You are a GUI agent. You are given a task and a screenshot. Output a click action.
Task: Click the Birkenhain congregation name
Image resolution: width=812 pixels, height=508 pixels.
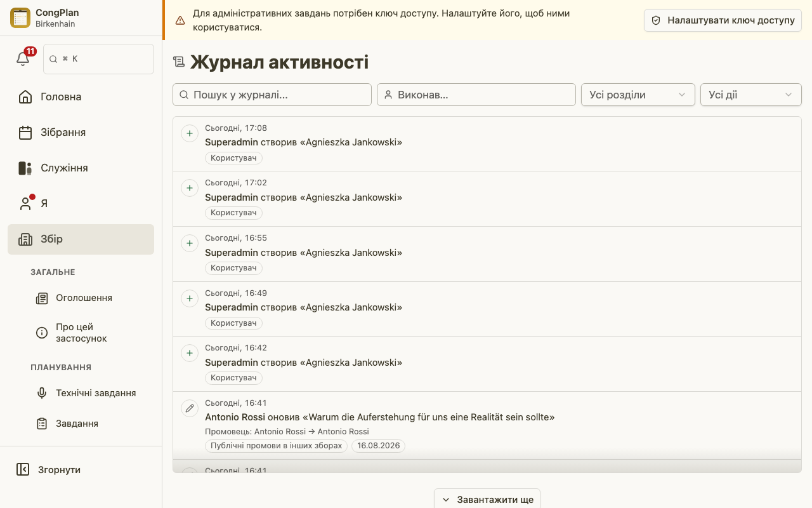(56, 24)
